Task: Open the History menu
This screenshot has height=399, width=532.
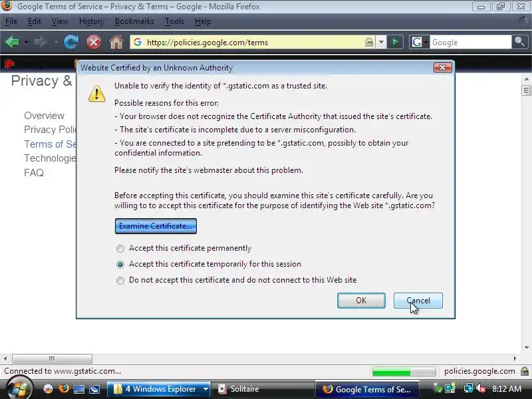Action: (x=92, y=21)
